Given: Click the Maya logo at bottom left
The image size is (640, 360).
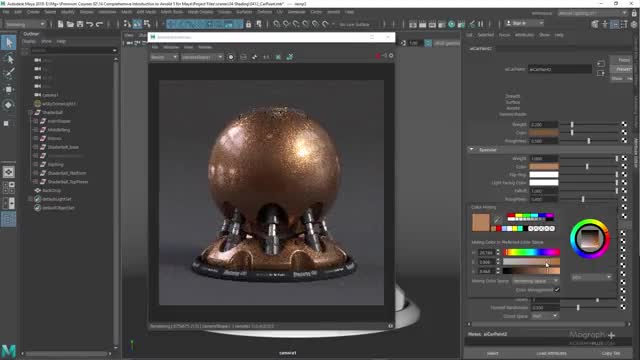Looking at the screenshot, I should [x=8, y=351].
